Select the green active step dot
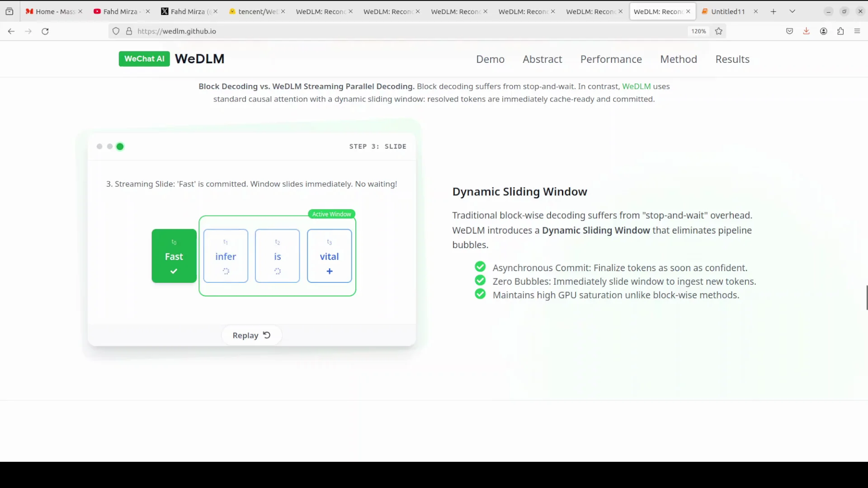The image size is (868, 488). pos(120,146)
